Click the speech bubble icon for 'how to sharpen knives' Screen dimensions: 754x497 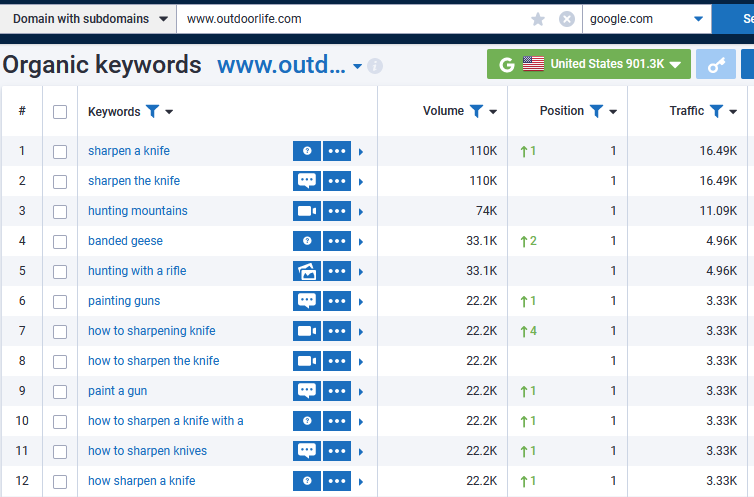[307, 451]
